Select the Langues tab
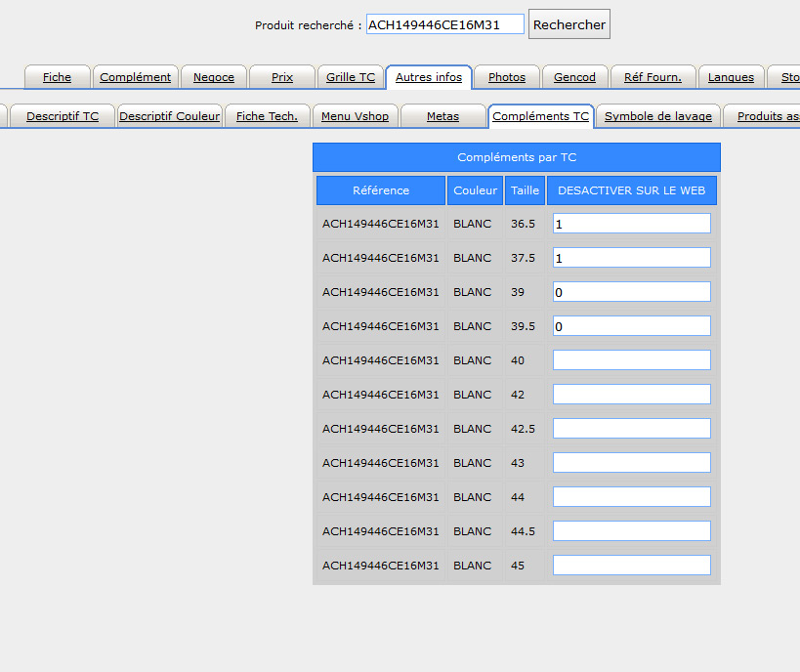The width and height of the screenshot is (800, 672). [x=730, y=77]
